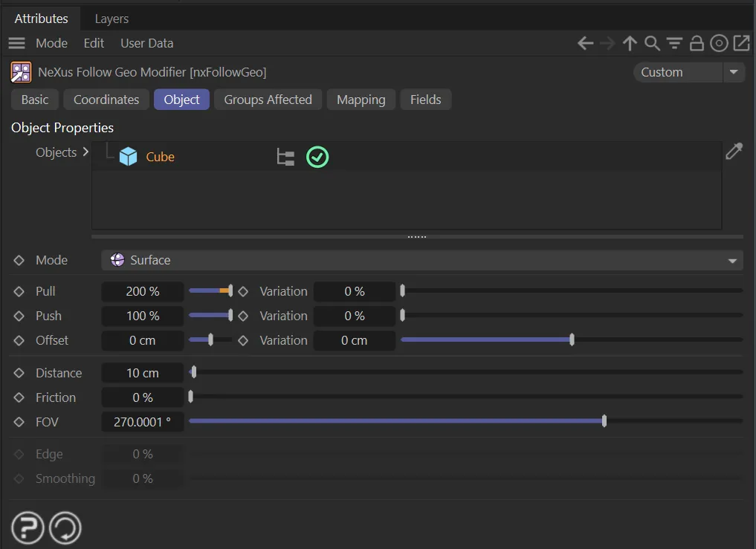
Task: Click the eyedropper object picker icon
Action: tap(734, 152)
